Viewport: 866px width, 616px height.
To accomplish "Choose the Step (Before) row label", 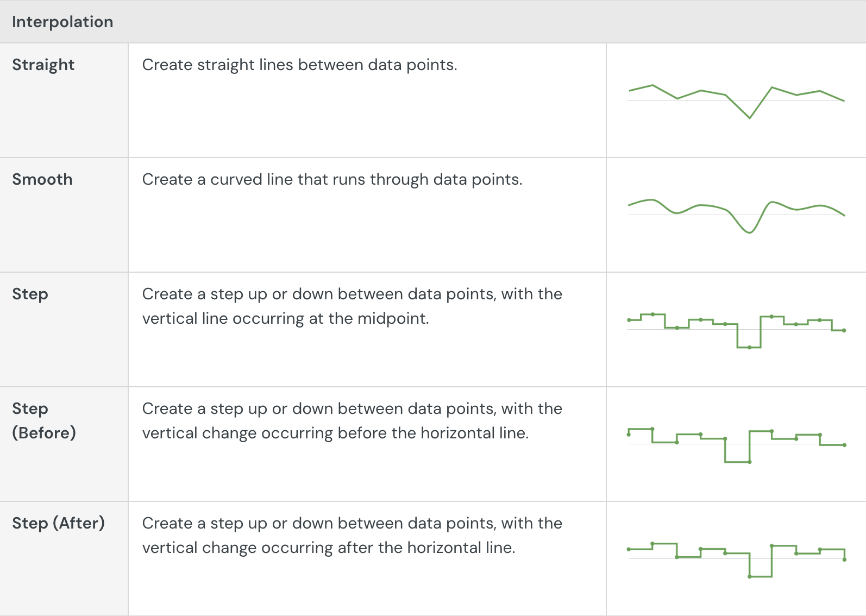I will (44, 420).
